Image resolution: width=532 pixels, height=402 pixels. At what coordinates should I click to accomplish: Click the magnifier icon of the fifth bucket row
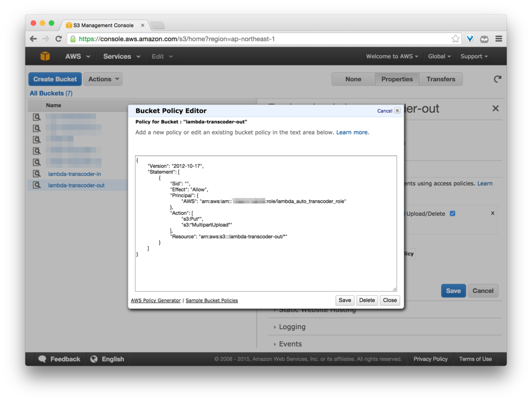[37, 162]
